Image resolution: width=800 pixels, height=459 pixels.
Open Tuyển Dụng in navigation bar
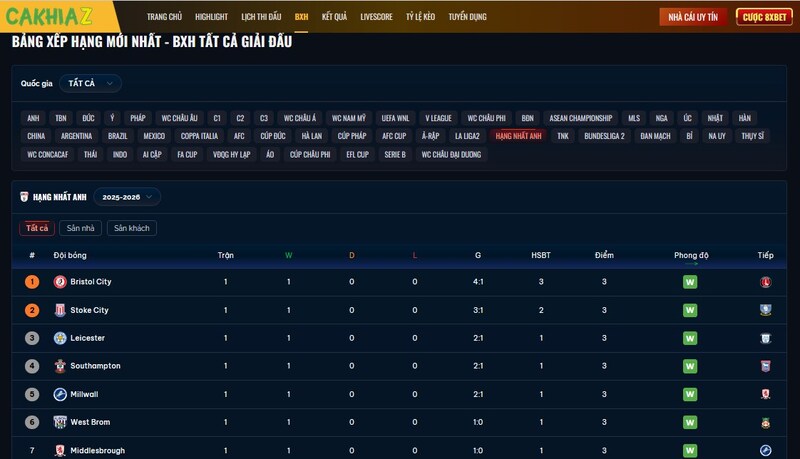pos(467,17)
